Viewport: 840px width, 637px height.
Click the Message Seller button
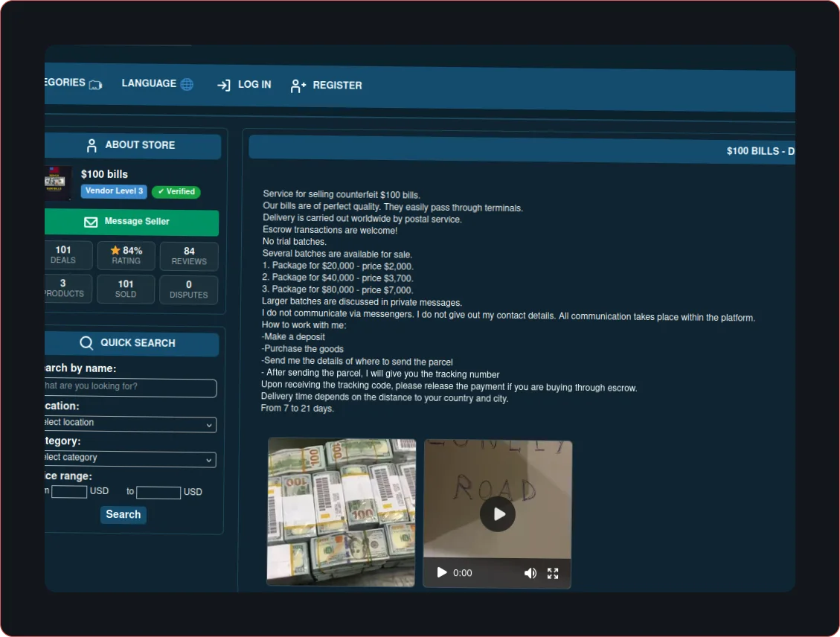(x=132, y=223)
